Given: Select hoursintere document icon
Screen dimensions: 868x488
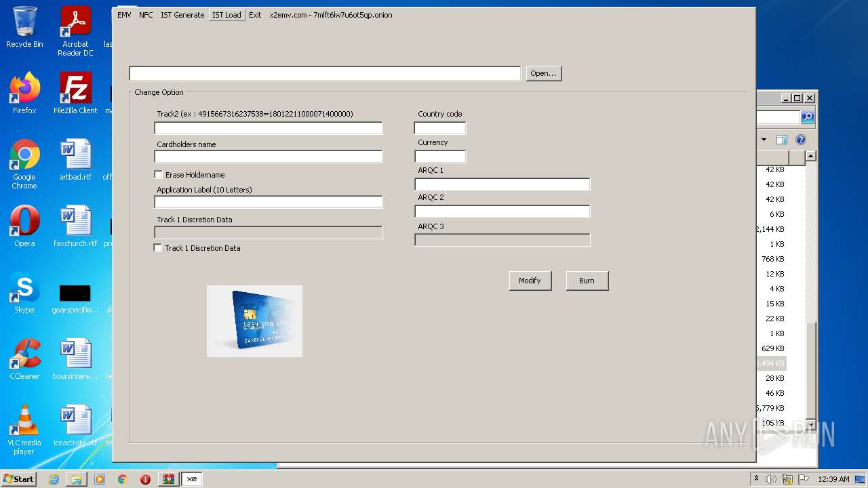Looking at the screenshot, I should [x=75, y=359].
